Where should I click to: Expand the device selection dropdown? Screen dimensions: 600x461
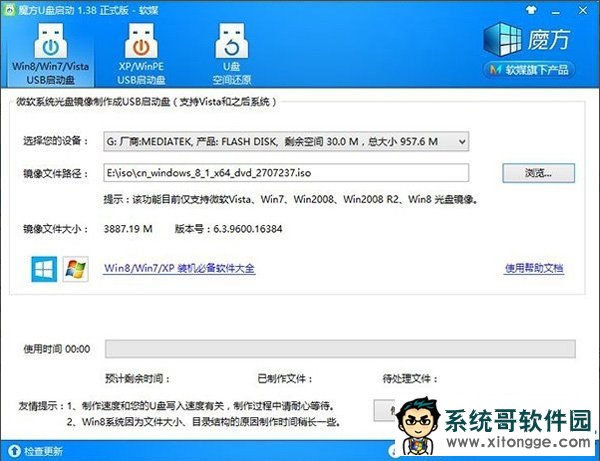[x=462, y=142]
